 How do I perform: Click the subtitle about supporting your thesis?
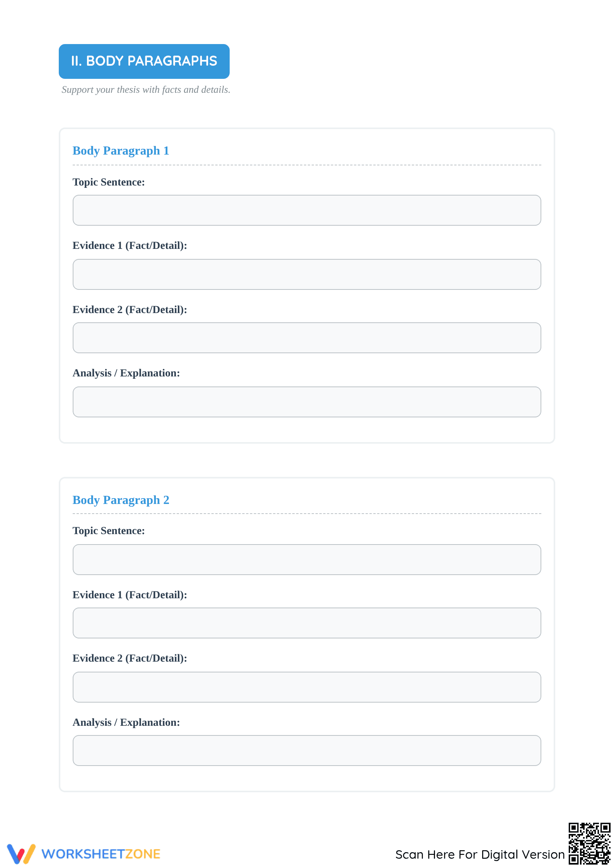click(x=146, y=90)
